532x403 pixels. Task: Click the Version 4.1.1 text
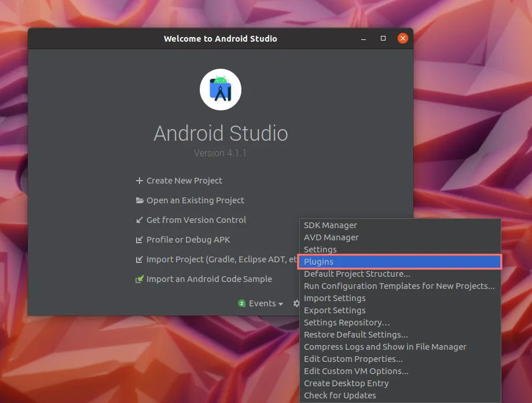(220, 153)
